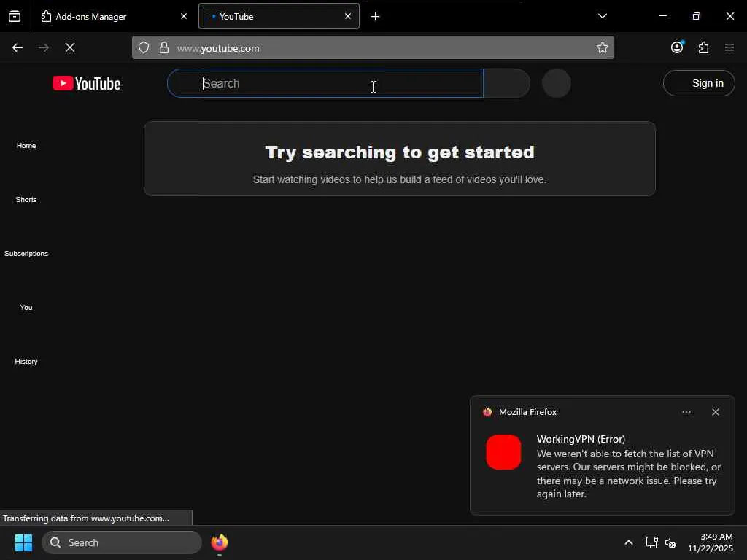This screenshot has height=560, width=747.
Task: Restore down the Firefox window
Action: tap(697, 16)
